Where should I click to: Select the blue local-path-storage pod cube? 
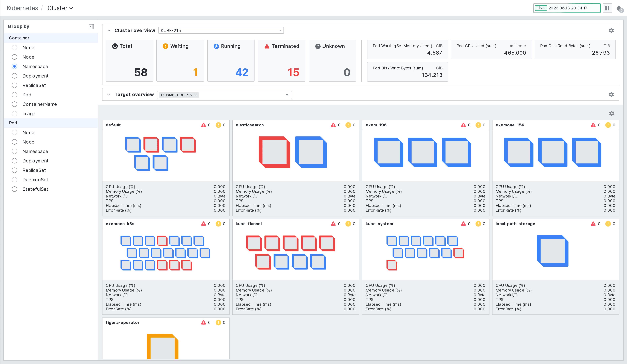coord(553,251)
